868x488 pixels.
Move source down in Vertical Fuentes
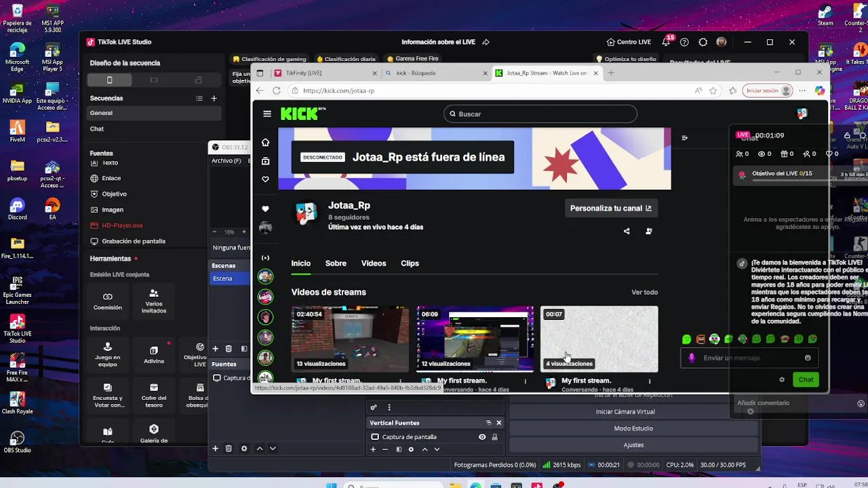pyautogui.click(x=437, y=449)
